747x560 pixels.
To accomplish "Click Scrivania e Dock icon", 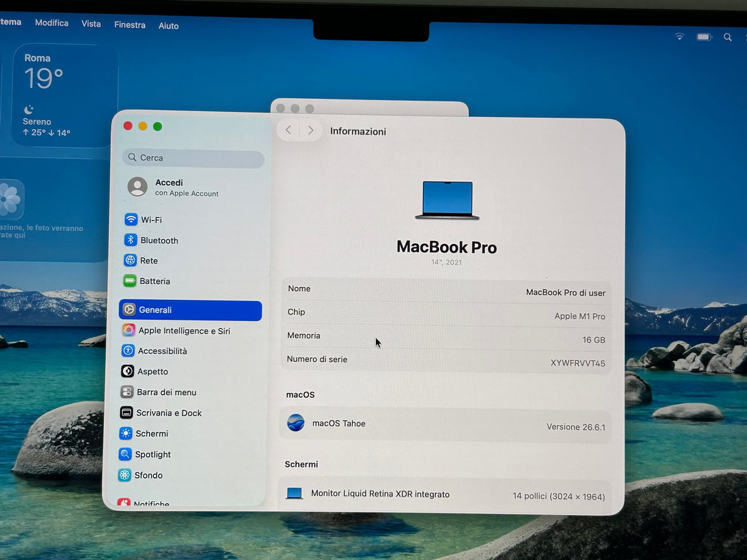I will coord(126,413).
